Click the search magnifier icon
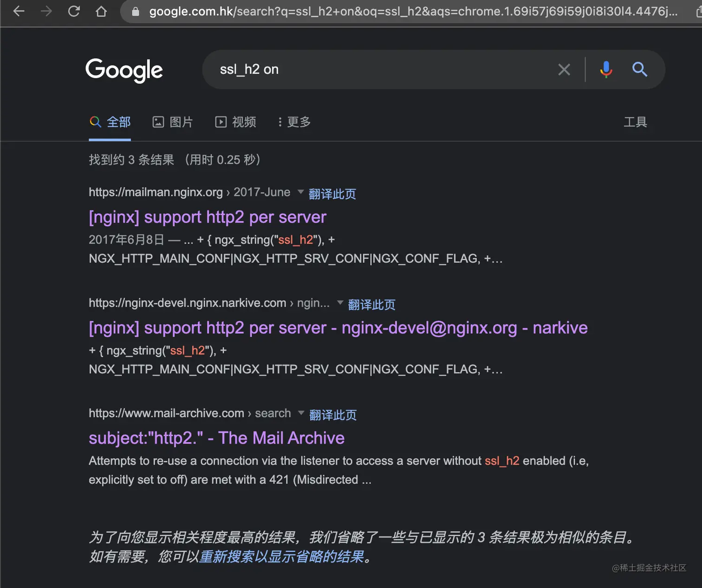Viewport: 702px width, 588px height. pos(640,70)
